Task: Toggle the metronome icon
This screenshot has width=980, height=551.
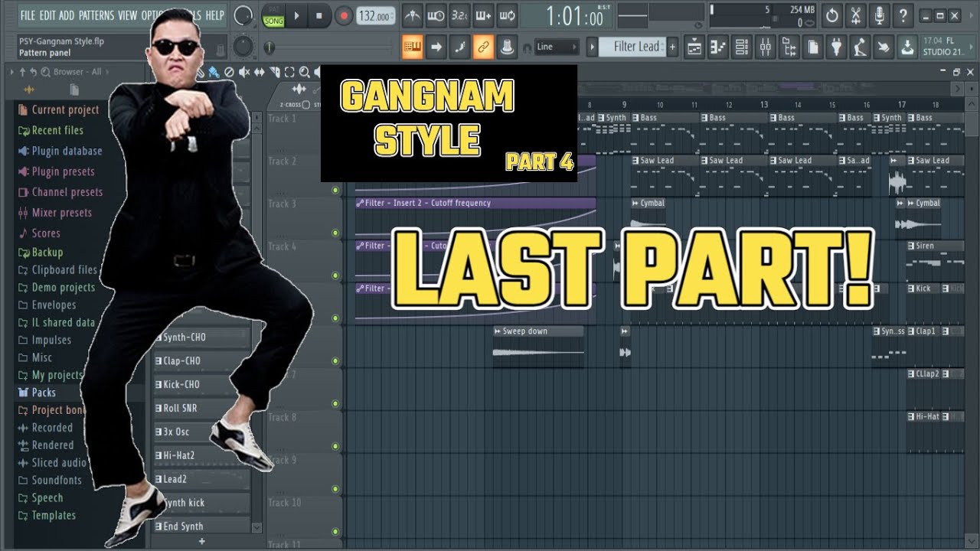Action: (x=413, y=15)
